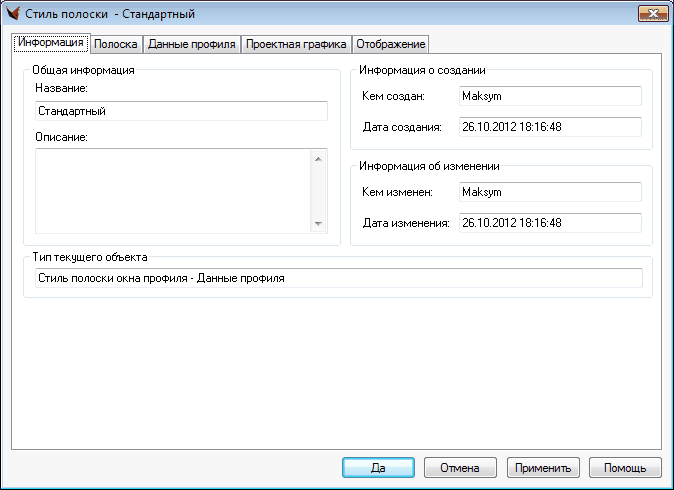Select the Дата изменения field
This screenshot has height=490, width=674.
tap(548, 223)
